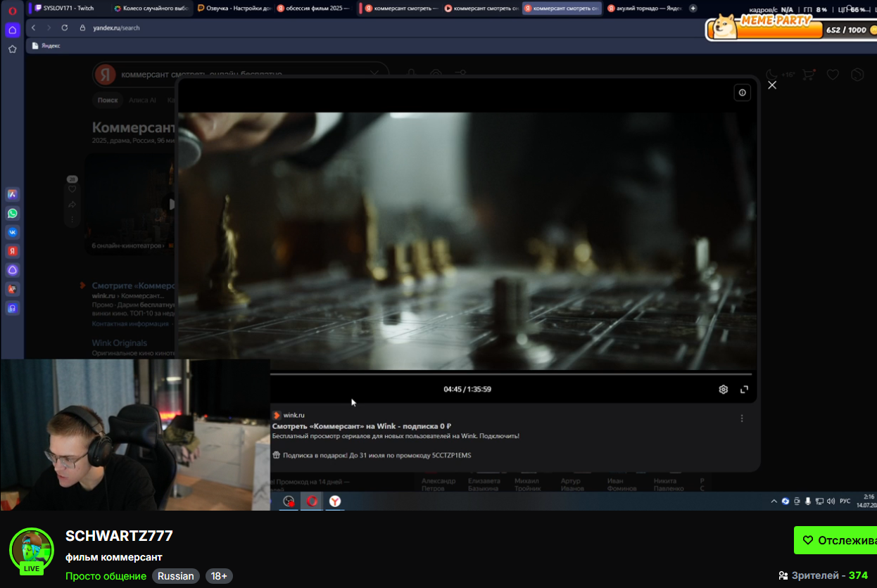
Task: Open WhatsApp in the Opera sidebar
Action: coord(13,213)
